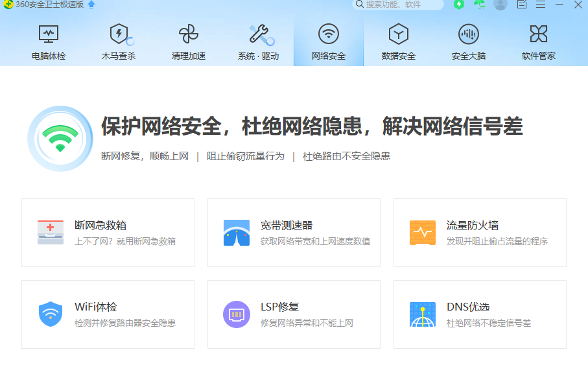The width and height of the screenshot is (588, 365).
Task: Launch 断网急救箱 first-aid tool
Action: point(108,233)
